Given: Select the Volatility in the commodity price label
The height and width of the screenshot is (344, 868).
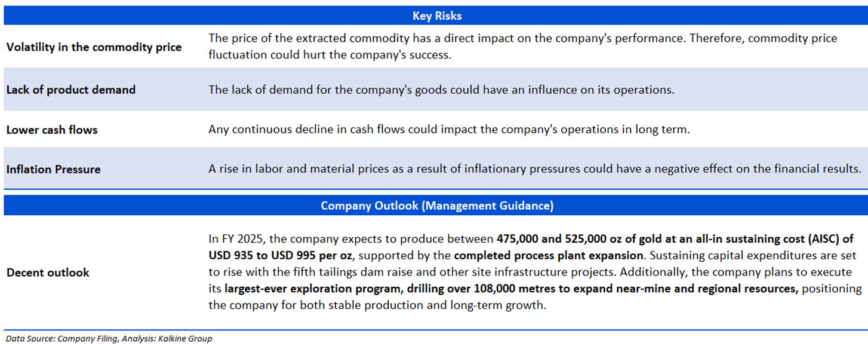Looking at the screenshot, I should tap(94, 47).
